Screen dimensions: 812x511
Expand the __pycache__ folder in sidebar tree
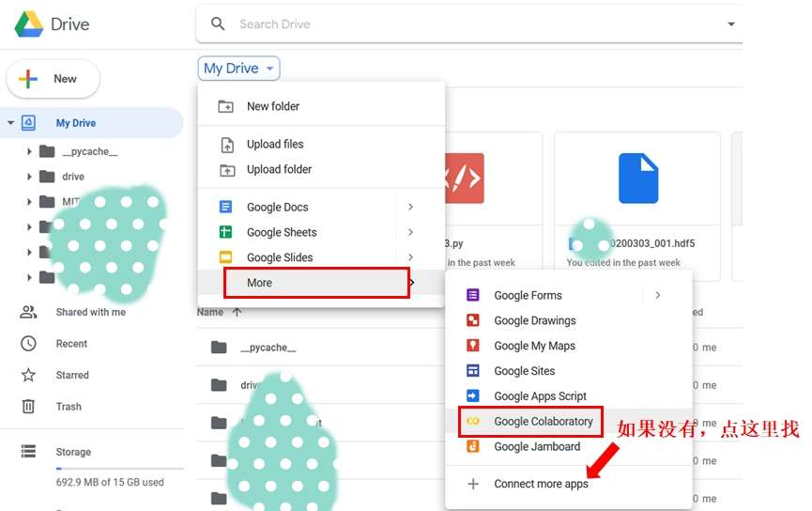point(29,151)
